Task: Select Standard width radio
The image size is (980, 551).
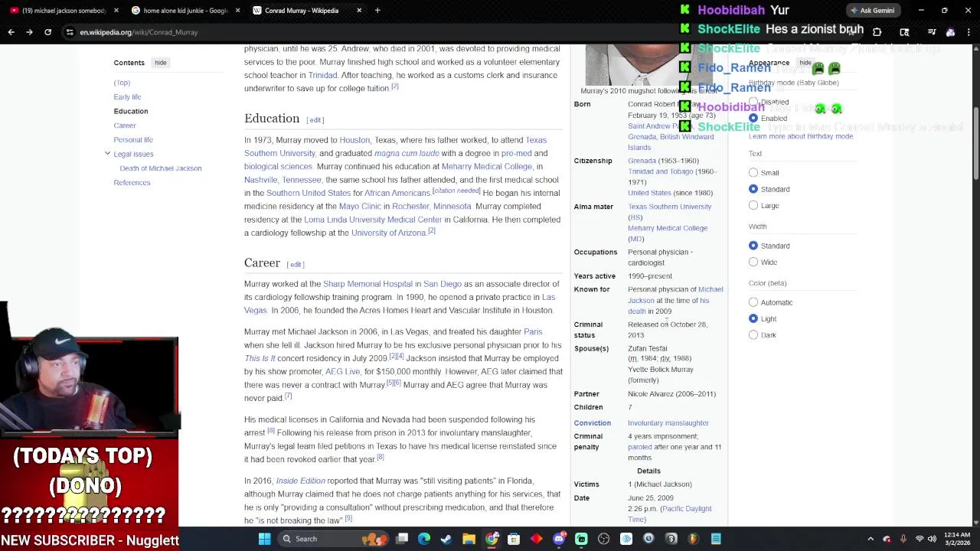Action: [753, 246]
